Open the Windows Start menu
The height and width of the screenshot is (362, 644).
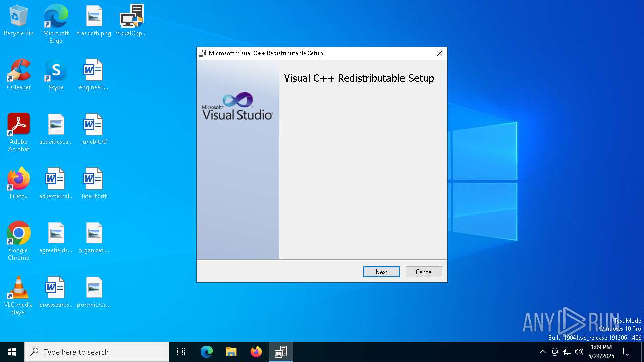pos(12,352)
